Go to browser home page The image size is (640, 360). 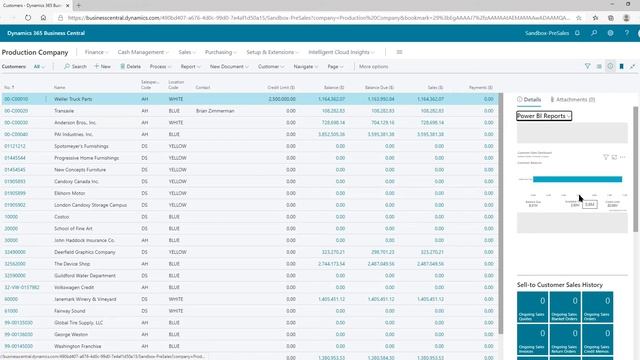43,18
